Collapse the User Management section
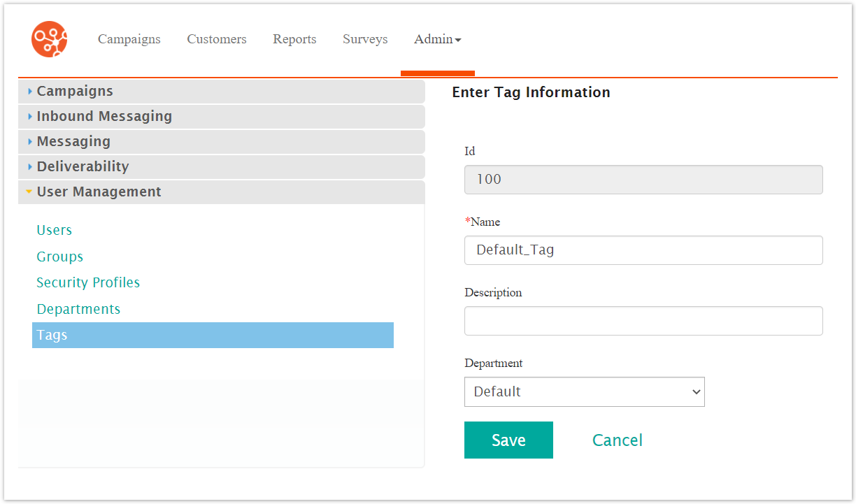The width and height of the screenshot is (856, 504). pyautogui.click(x=99, y=192)
